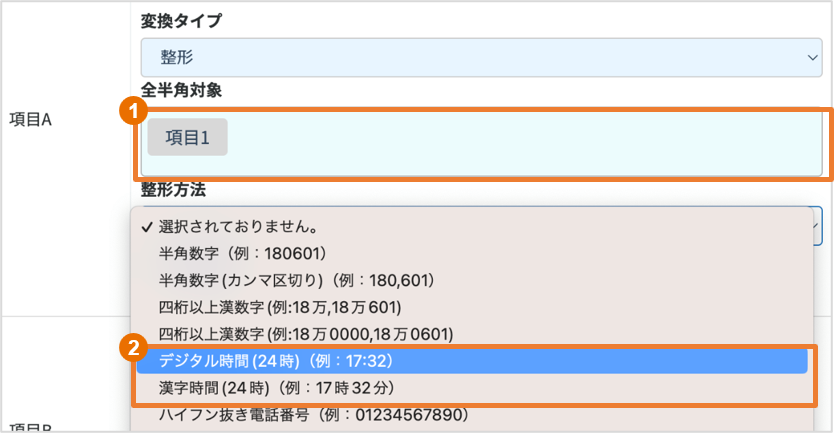Screen dimensions: 834x433
Task: Open the 変換タイプ dropdown showing 整形
Action: click(480, 58)
